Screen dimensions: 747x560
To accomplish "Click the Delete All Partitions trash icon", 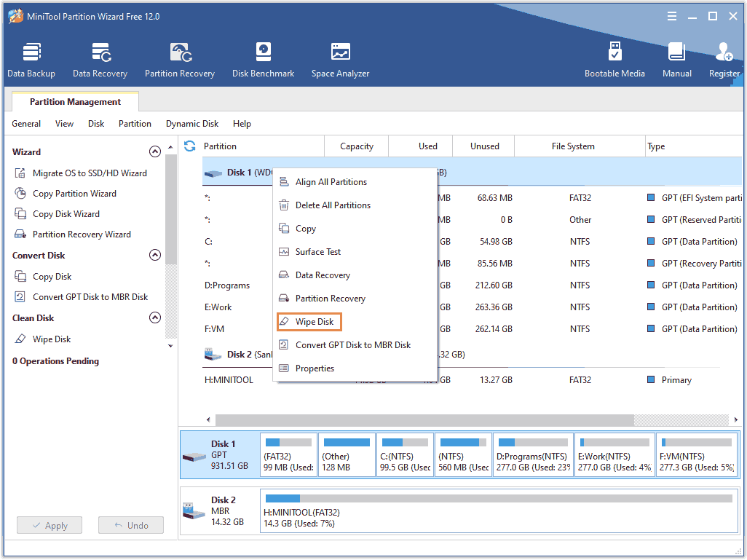I will [284, 205].
